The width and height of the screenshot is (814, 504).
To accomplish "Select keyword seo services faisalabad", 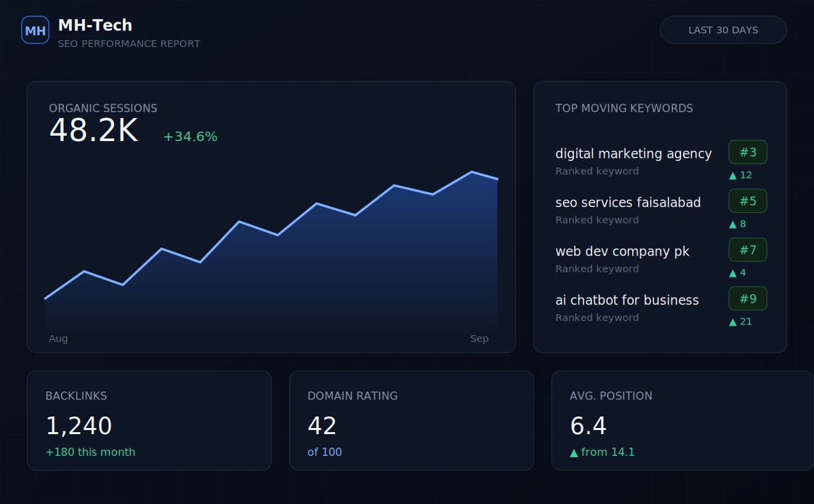I will coord(628,202).
